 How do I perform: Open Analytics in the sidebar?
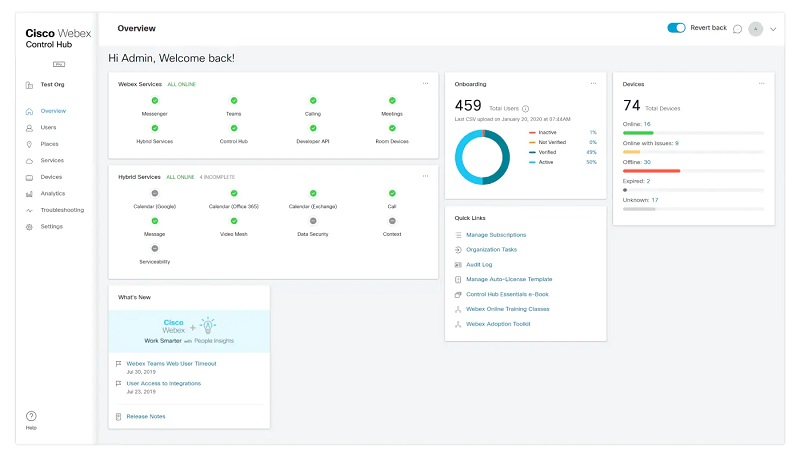coord(53,193)
